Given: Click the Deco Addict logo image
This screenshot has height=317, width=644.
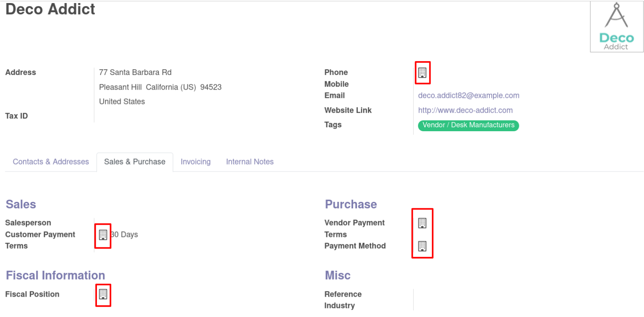Looking at the screenshot, I should [617, 27].
